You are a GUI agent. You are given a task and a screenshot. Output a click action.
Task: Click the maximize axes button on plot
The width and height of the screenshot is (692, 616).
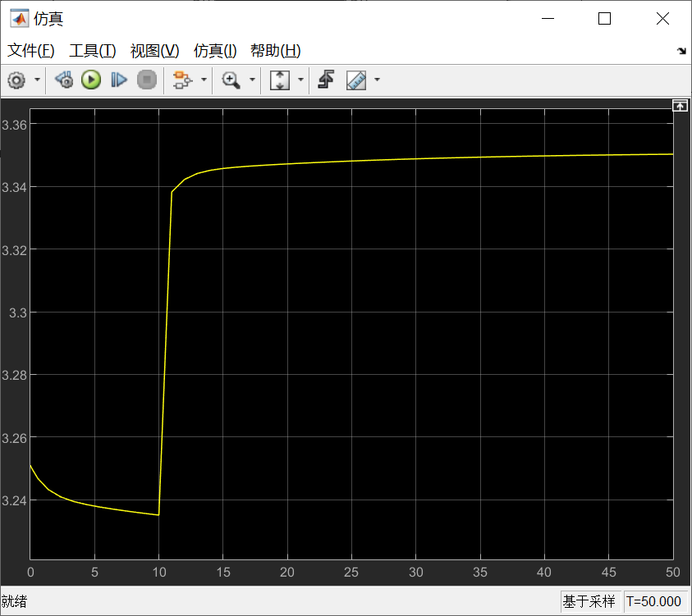[680, 106]
